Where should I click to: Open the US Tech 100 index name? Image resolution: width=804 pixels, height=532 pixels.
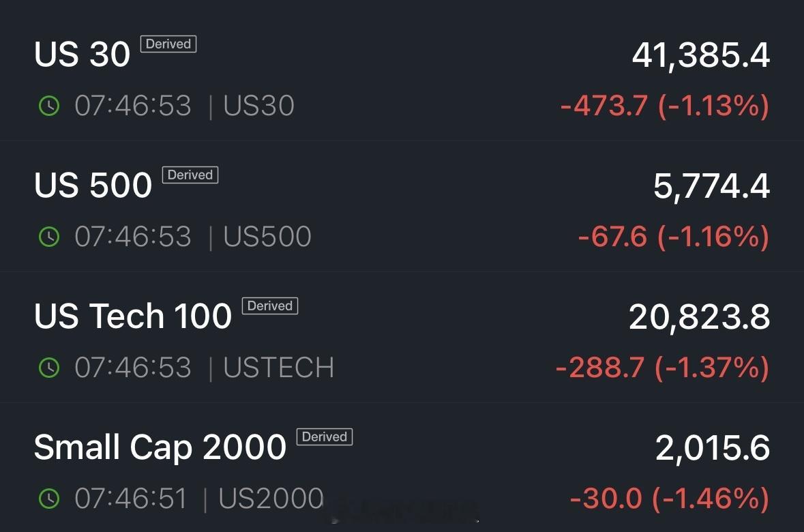(133, 316)
